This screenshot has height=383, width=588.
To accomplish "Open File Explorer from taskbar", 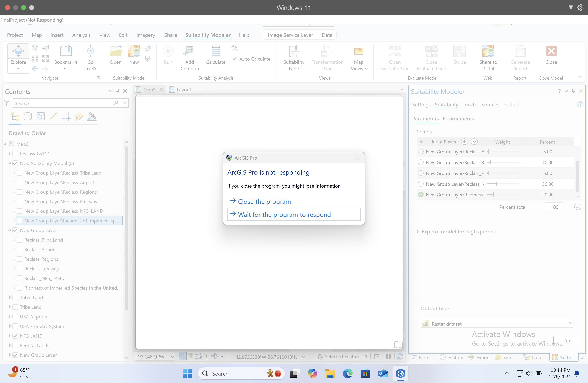I will coord(330,373).
